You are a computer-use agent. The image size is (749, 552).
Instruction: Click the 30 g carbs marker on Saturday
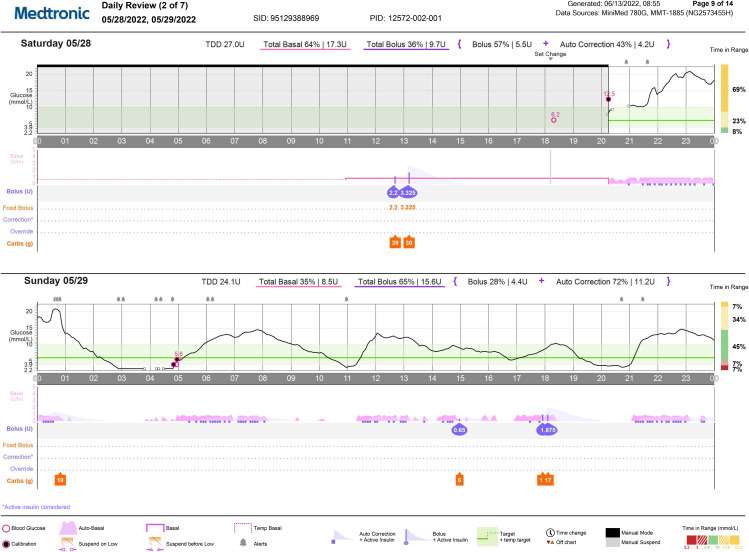[409, 242]
